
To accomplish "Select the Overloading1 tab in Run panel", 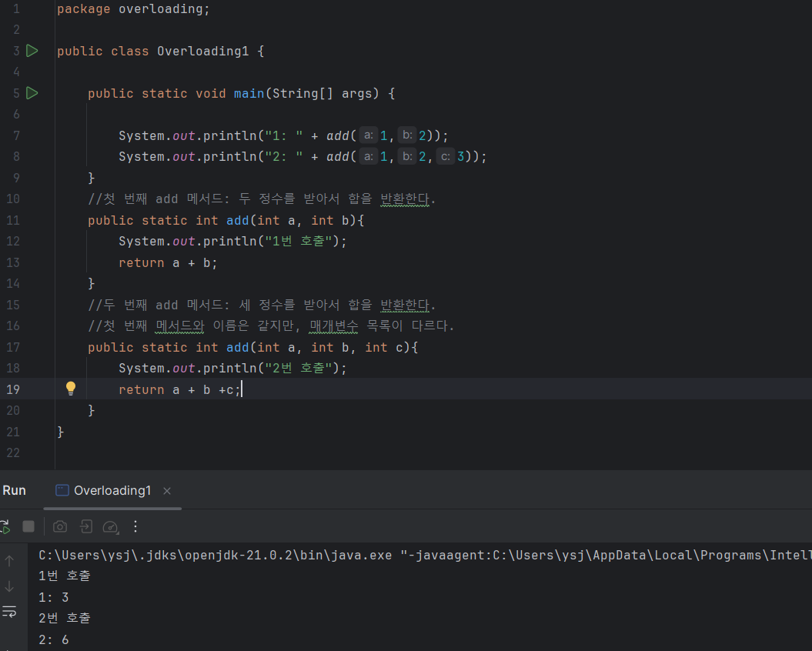I will coord(112,490).
